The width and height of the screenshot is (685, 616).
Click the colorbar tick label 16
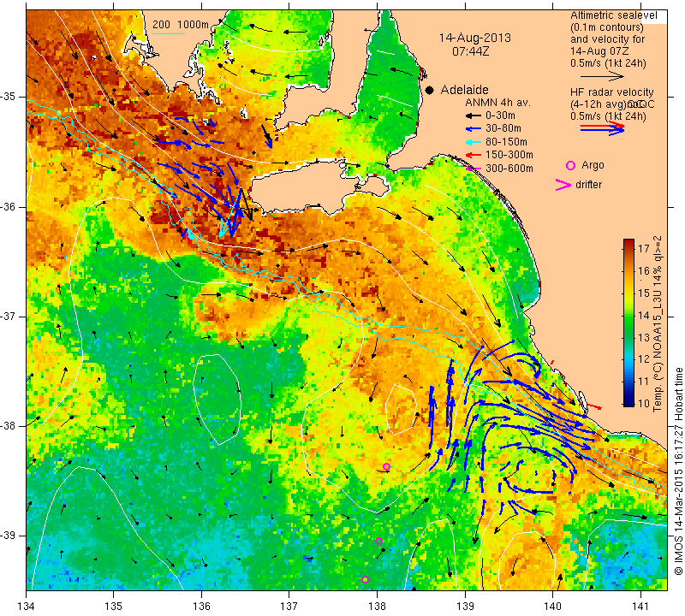pyautogui.click(x=644, y=271)
